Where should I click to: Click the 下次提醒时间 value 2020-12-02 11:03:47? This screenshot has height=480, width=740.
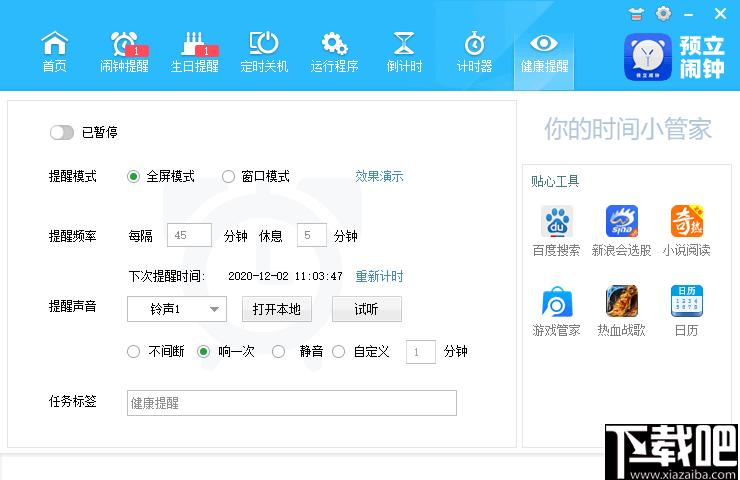286,276
